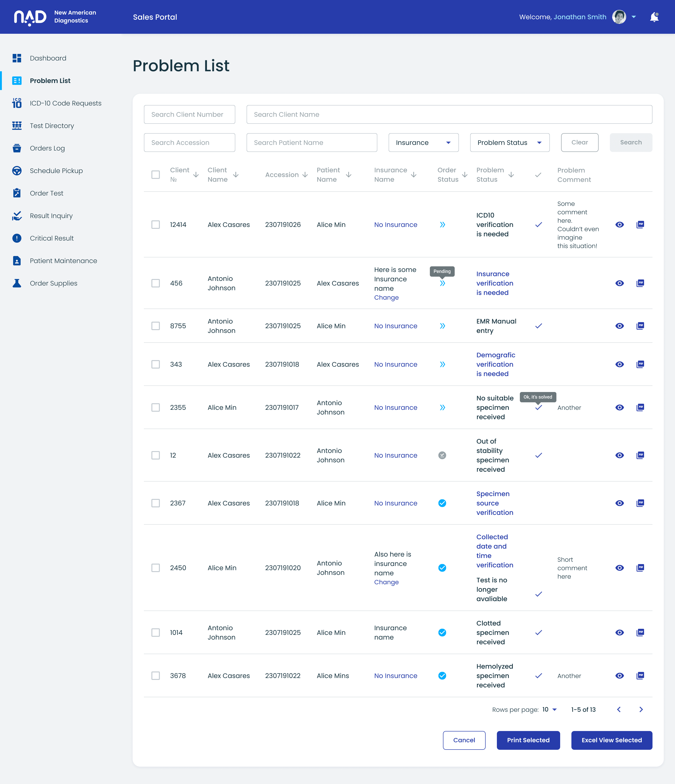Sort table by Accession column

305,174
